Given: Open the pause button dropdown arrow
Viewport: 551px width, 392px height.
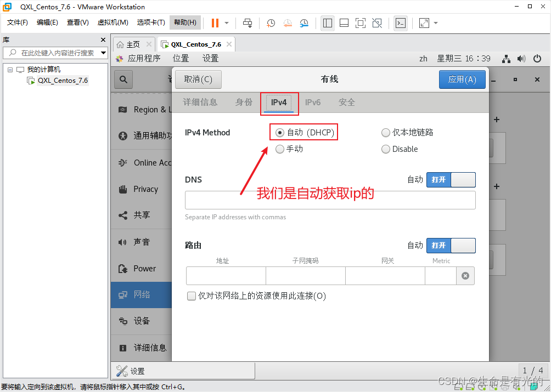Looking at the screenshot, I should coord(226,22).
